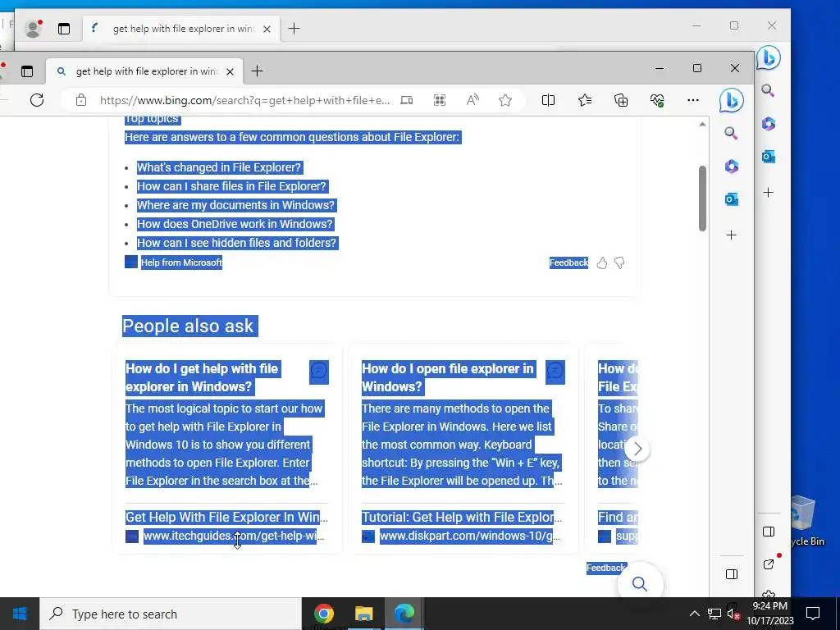Open chat icon on 'How do I open file explorer' card

[555, 372]
